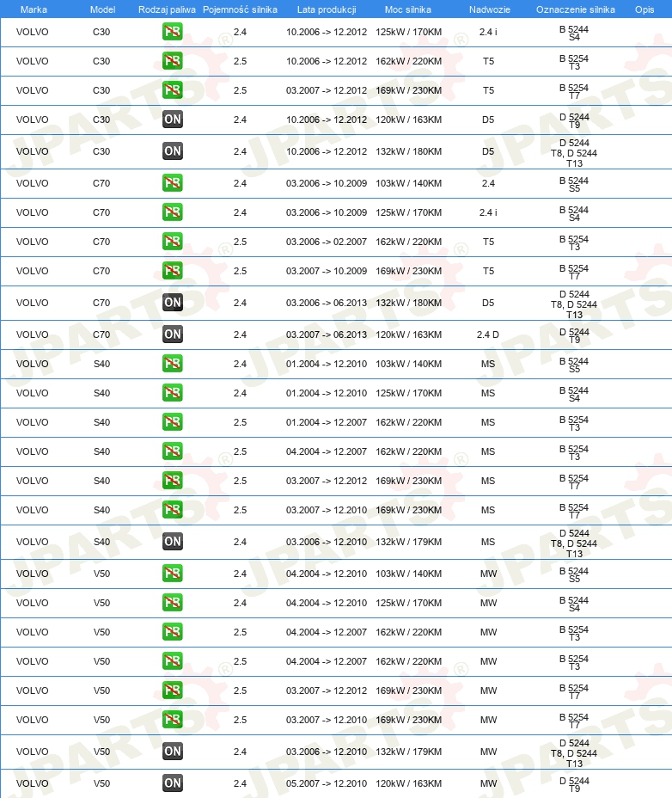Click the Oznaczenie silnika column header
The width and height of the screenshot is (672, 798).
(576, 9)
